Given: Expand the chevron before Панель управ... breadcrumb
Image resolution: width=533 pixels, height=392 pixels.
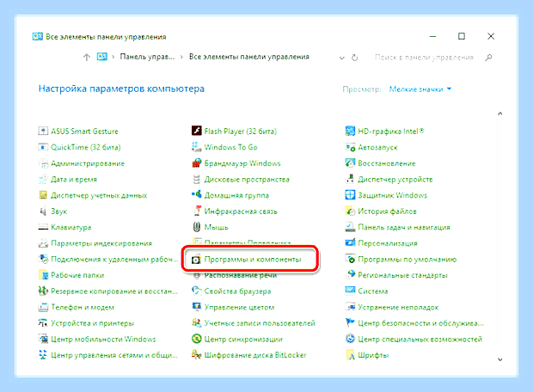Looking at the screenshot, I should pos(113,57).
